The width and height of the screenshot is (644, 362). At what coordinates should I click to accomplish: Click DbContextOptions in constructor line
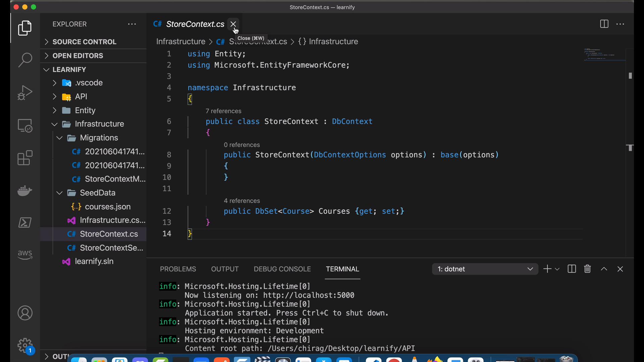click(x=350, y=155)
